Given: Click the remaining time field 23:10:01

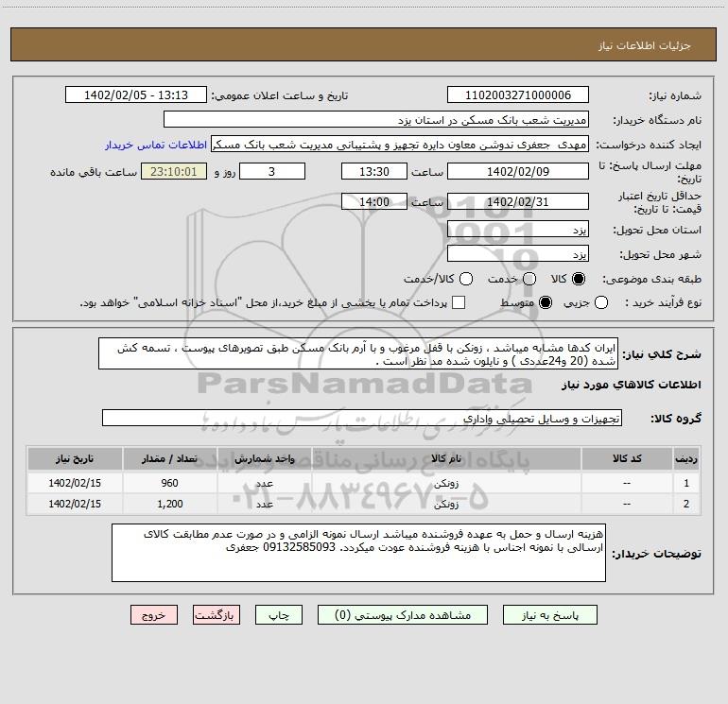Looking at the screenshot, I should coord(174,172).
